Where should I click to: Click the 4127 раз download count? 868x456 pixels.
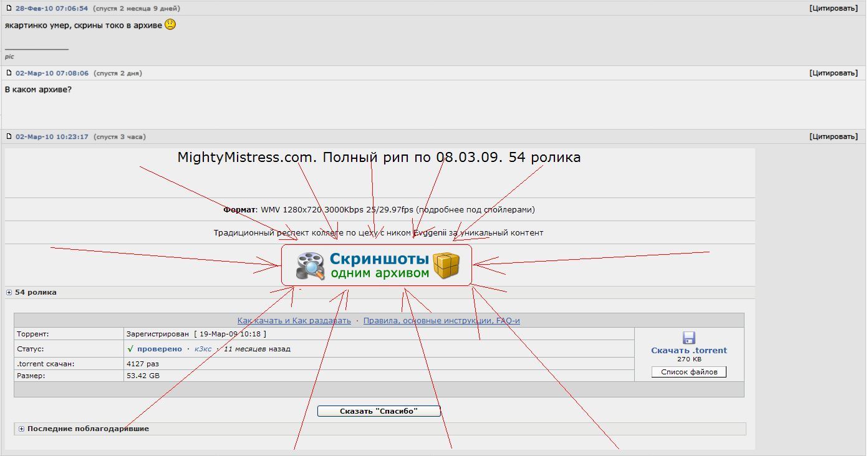[x=143, y=364]
